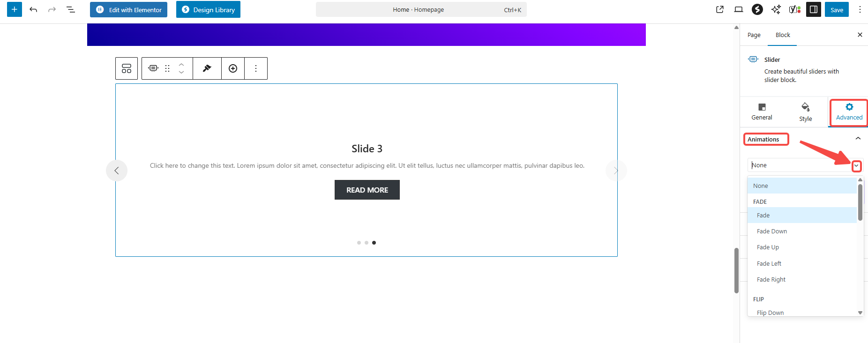Click the add slide plus-circle icon
This screenshot has width=868, height=343.
(233, 68)
